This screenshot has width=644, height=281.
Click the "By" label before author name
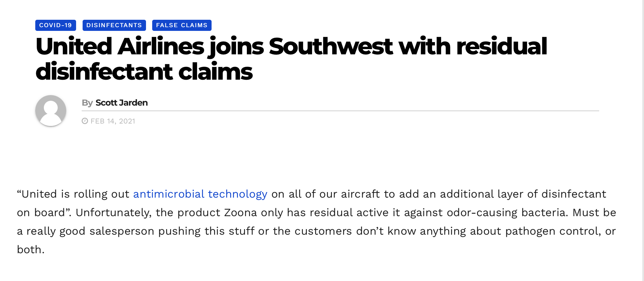[x=87, y=103]
